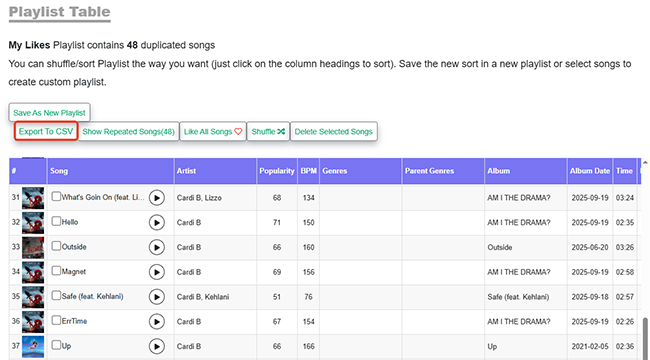
Task: Play the song Up
Action: pyautogui.click(x=157, y=346)
